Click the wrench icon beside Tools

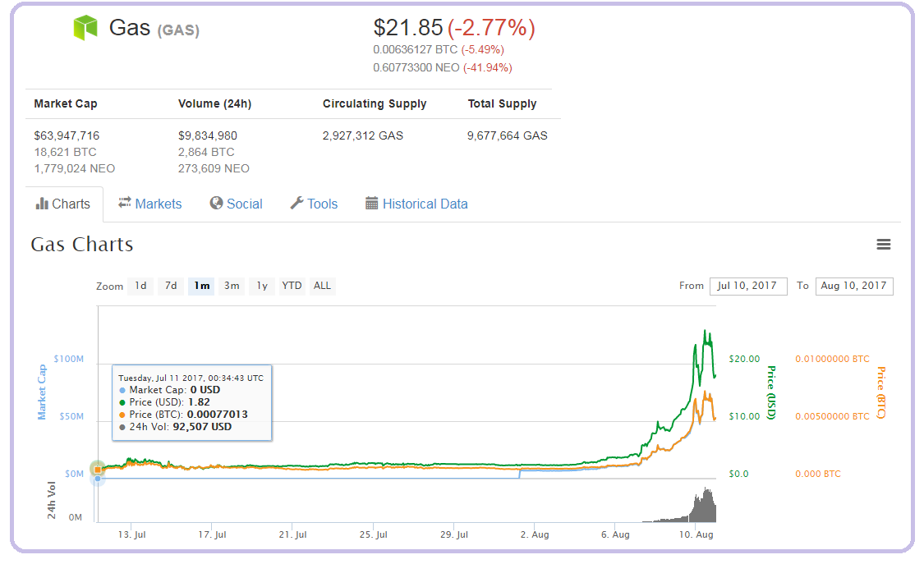(297, 203)
